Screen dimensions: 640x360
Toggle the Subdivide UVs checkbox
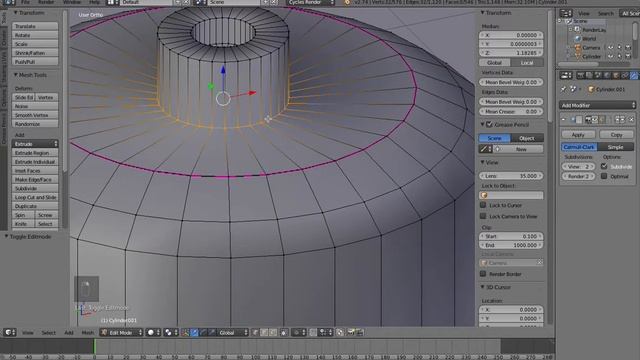coord(604,166)
